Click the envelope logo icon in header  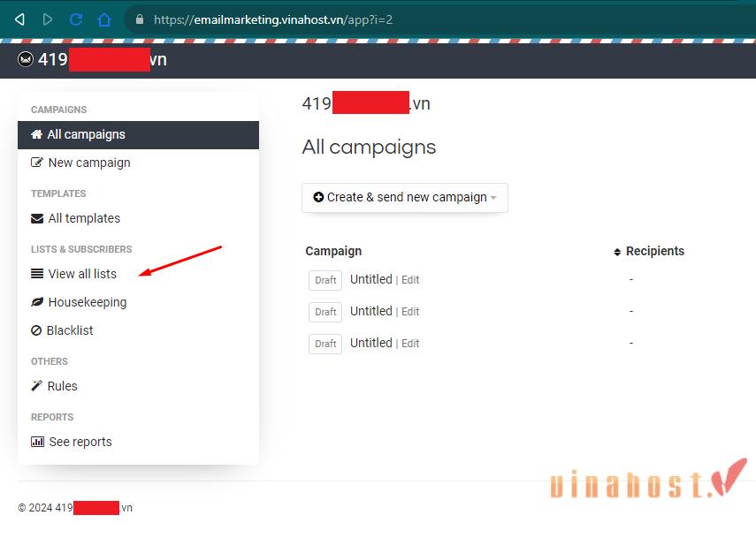click(x=26, y=59)
